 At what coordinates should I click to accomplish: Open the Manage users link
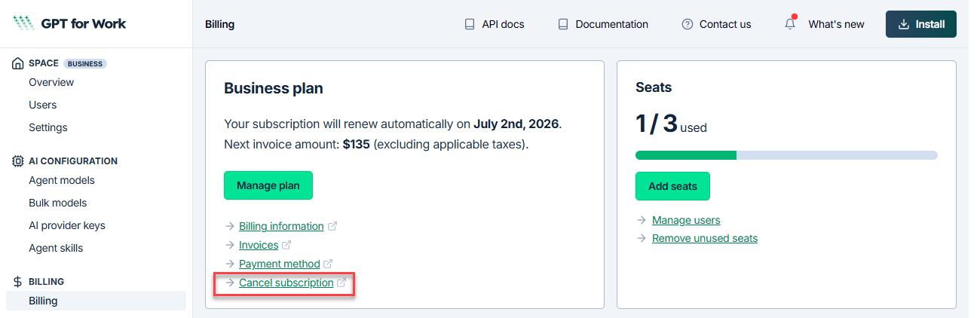pyautogui.click(x=686, y=220)
